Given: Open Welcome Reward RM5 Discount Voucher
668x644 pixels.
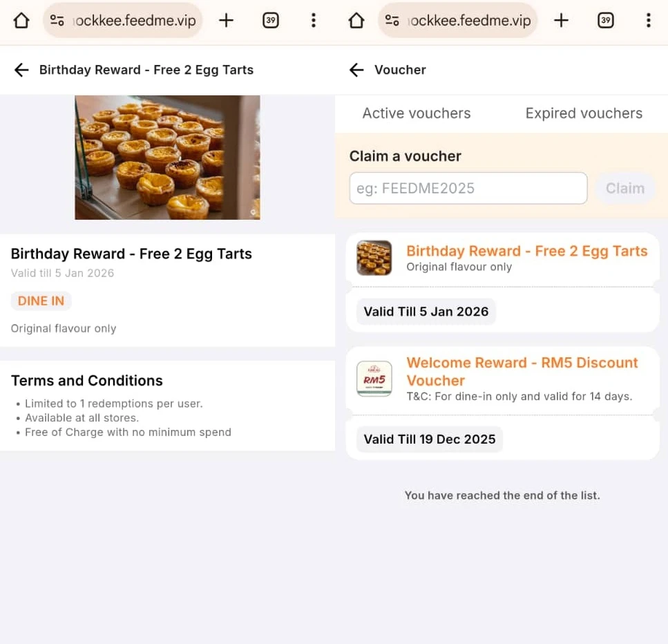Looking at the screenshot, I should (x=522, y=371).
